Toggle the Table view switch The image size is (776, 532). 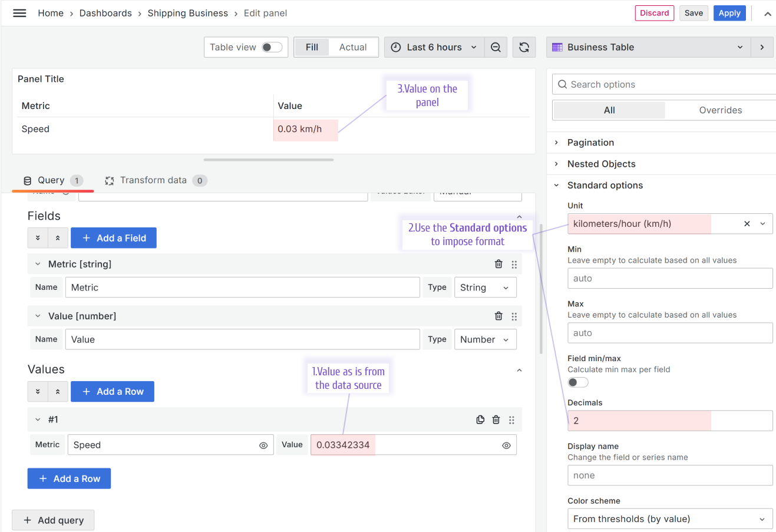pyautogui.click(x=272, y=47)
